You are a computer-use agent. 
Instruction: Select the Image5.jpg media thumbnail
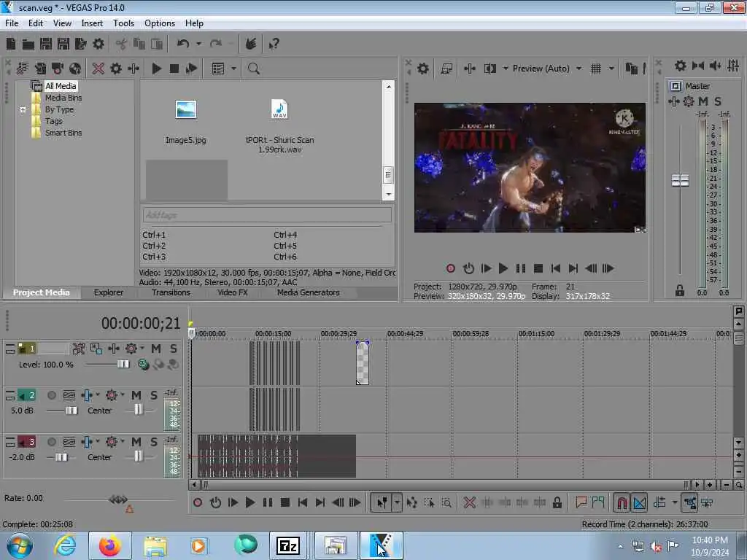(x=186, y=109)
